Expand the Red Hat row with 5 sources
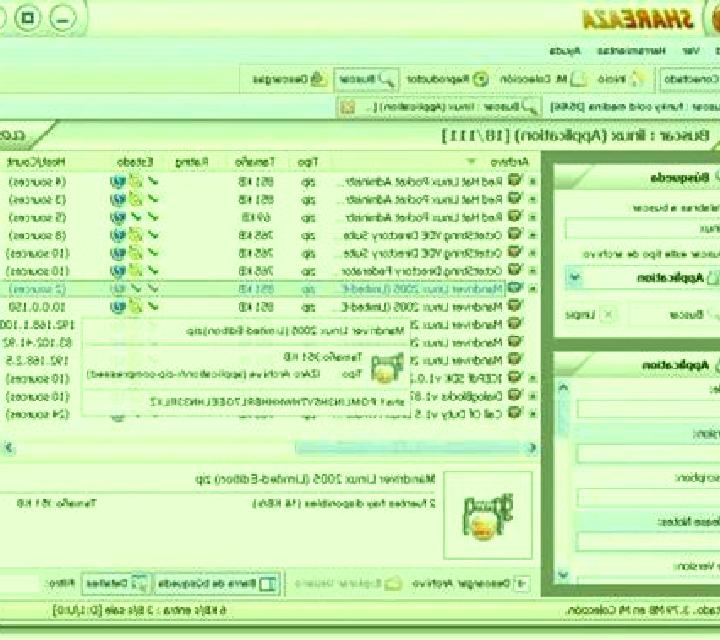Viewport: 720px width, 640px height. 533,218
